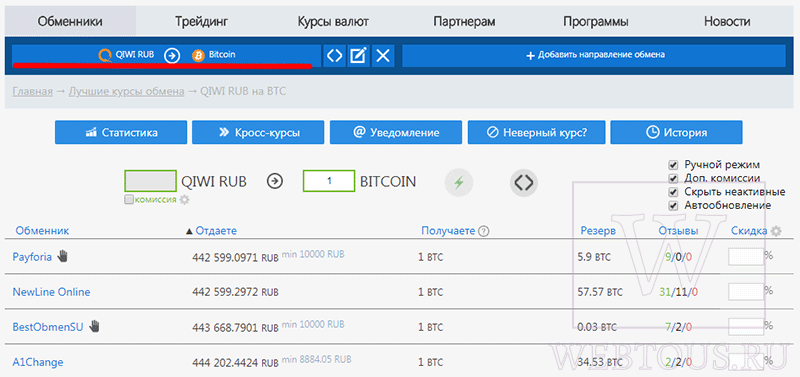
Task: Open the BestObmenSU exchanger link
Action: (48, 327)
